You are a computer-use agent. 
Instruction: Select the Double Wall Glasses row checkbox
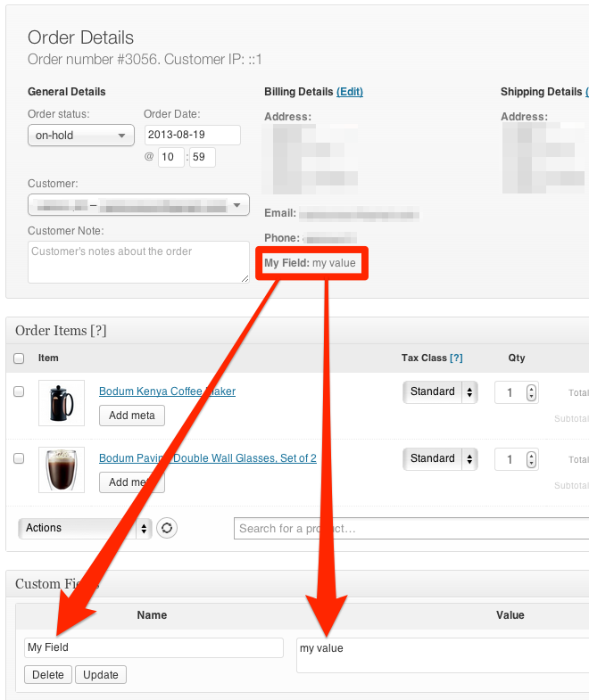pyautogui.click(x=19, y=458)
